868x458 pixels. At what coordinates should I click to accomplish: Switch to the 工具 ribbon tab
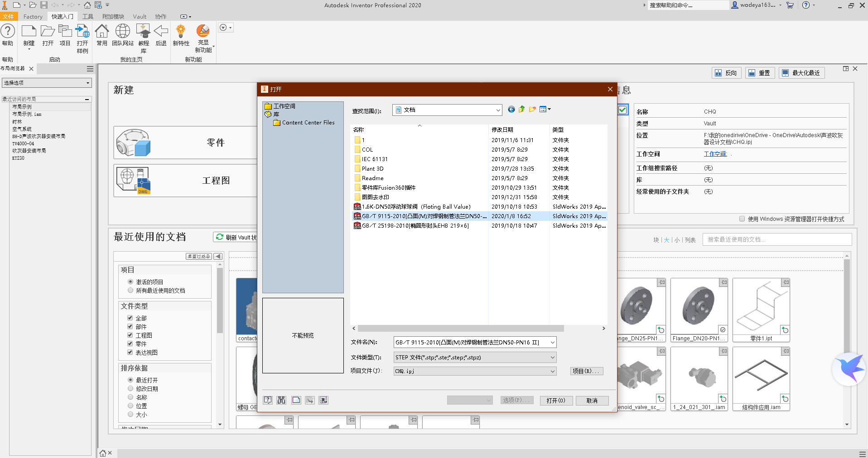click(88, 17)
